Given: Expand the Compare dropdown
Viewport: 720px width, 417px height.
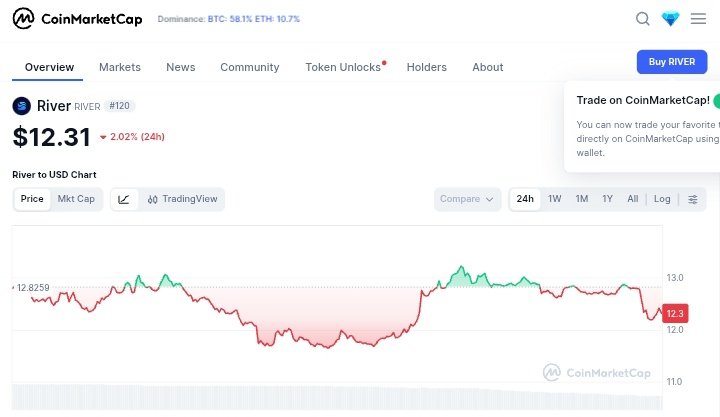Looking at the screenshot, I should [467, 199].
